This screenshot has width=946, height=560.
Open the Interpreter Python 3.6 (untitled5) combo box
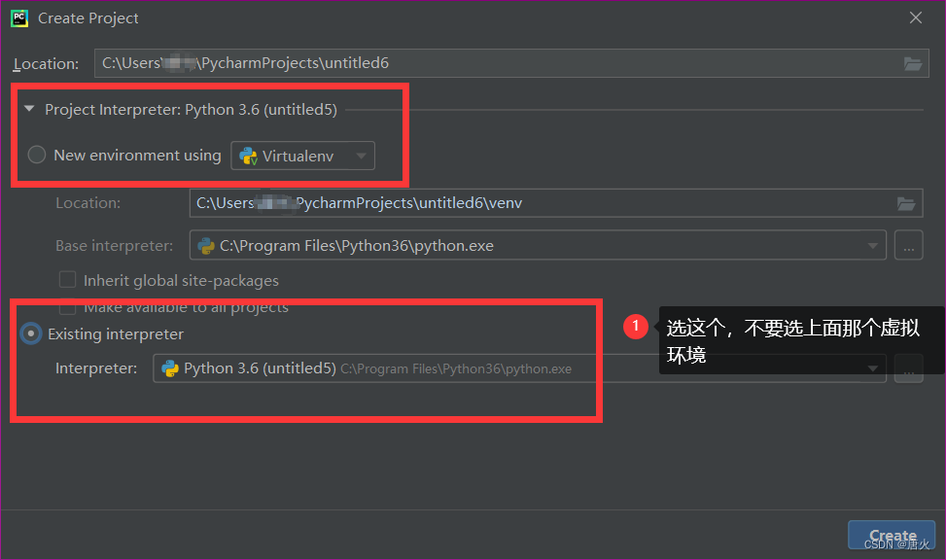pos(519,368)
